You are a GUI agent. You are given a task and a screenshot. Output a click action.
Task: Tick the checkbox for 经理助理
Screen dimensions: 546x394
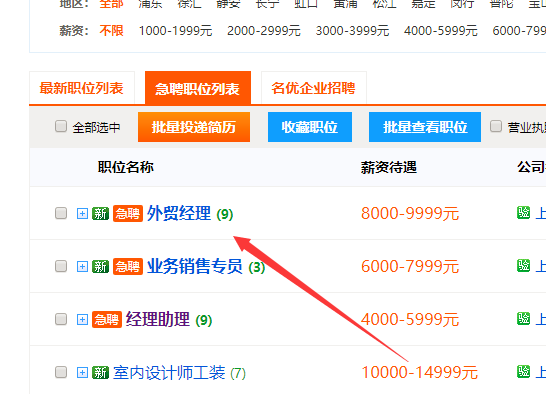pyautogui.click(x=61, y=319)
